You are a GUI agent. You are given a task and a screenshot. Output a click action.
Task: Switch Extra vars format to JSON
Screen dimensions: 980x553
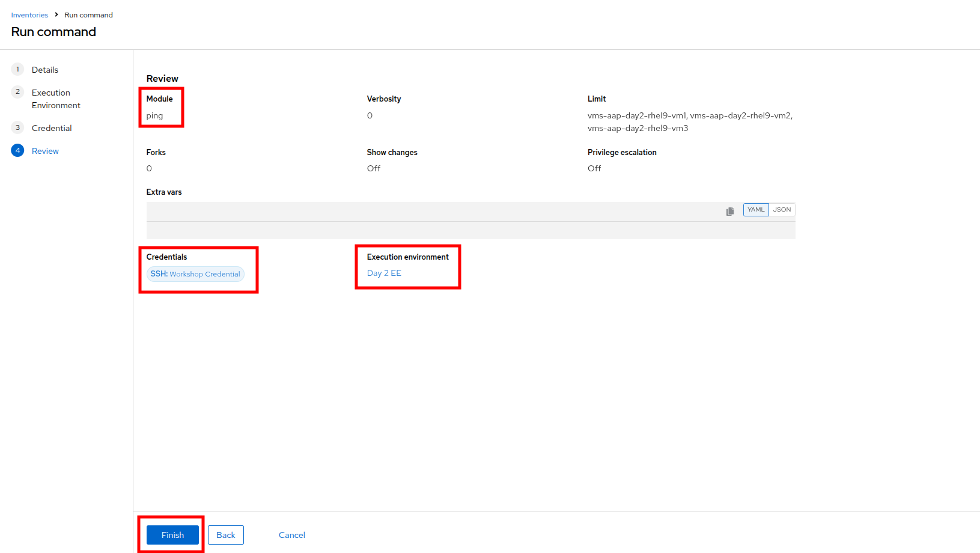pos(782,210)
